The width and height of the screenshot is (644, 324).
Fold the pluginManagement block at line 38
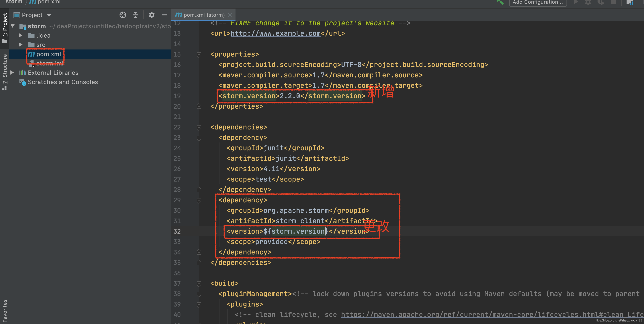[199, 294]
